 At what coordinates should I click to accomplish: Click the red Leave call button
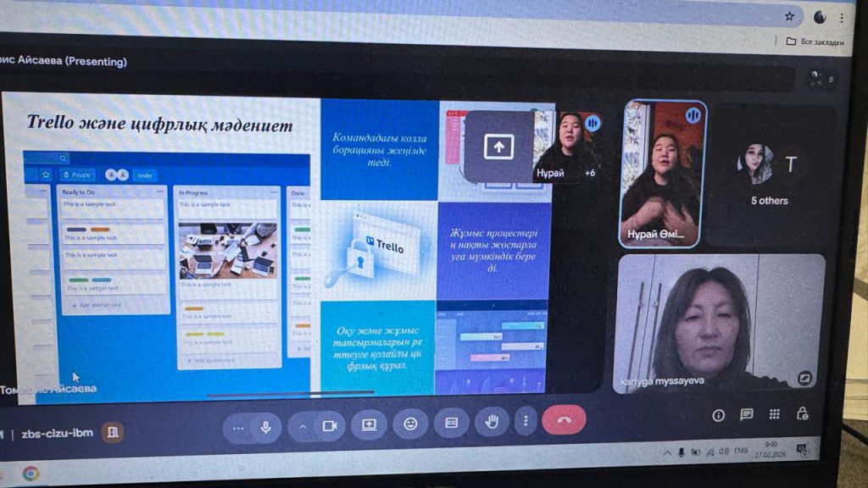point(563,421)
